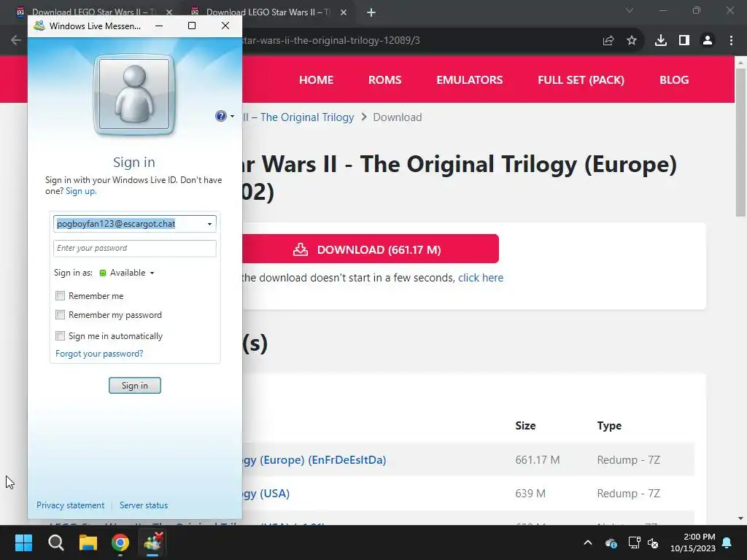Click the Sign in button
Image resolution: width=747 pixels, height=560 pixels.
(135, 385)
